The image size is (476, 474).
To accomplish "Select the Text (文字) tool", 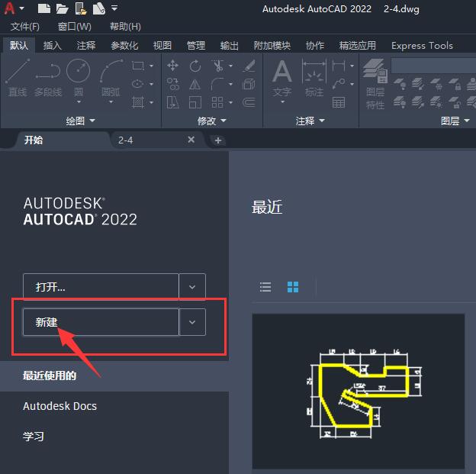I will coord(282,80).
